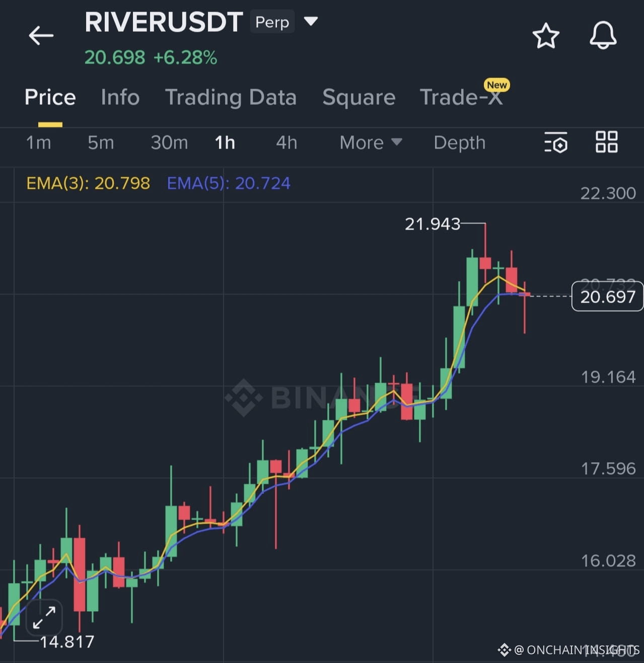
Task: Open the indicator settings icon next to Depth
Action: [x=556, y=143]
